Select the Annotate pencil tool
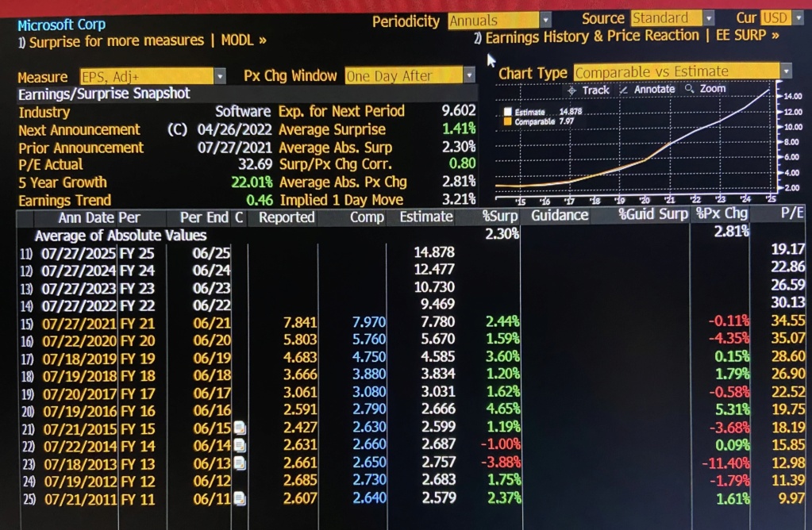The image size is (812, 530). [648, 89]
